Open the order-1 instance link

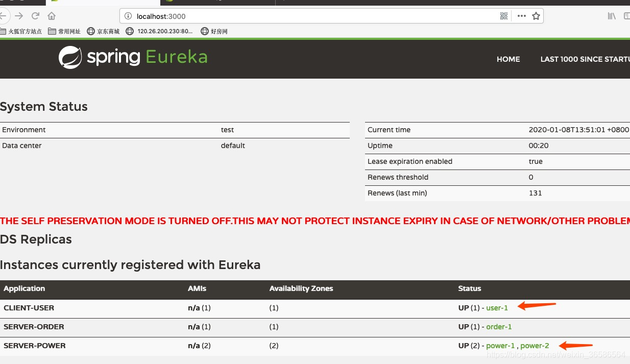click(x=499, y=327)
